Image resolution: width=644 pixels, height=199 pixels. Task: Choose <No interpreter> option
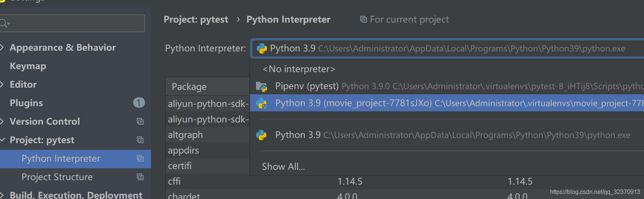point(299,69)
